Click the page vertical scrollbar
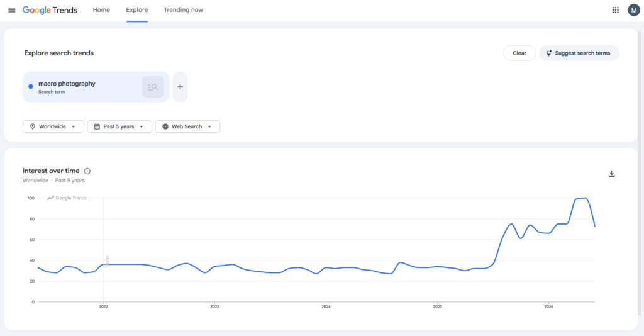 639,172
